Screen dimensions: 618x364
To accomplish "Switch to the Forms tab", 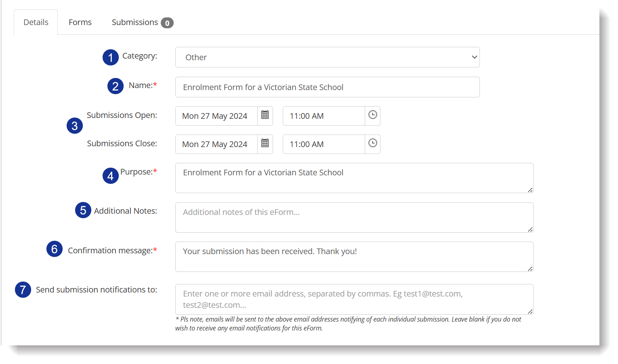I will pyautogui.click(x=80, y=22).
